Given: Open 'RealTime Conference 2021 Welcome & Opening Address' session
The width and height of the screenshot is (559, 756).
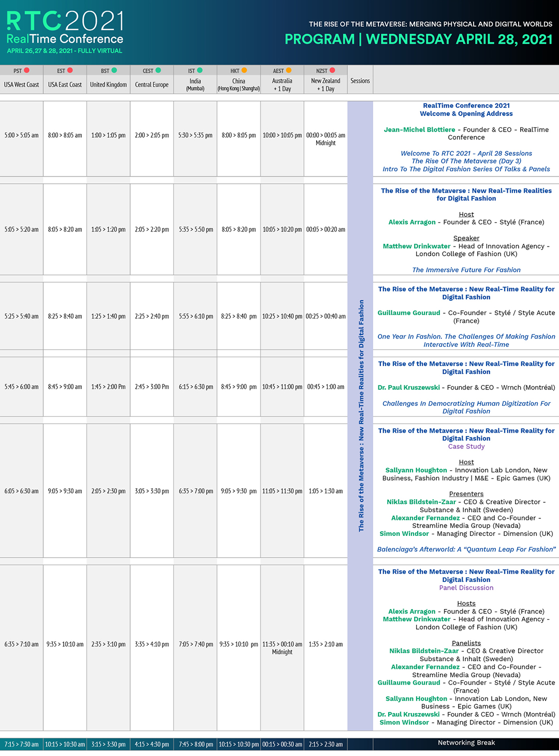Looking at the screenshot, I should click(466, 110).
